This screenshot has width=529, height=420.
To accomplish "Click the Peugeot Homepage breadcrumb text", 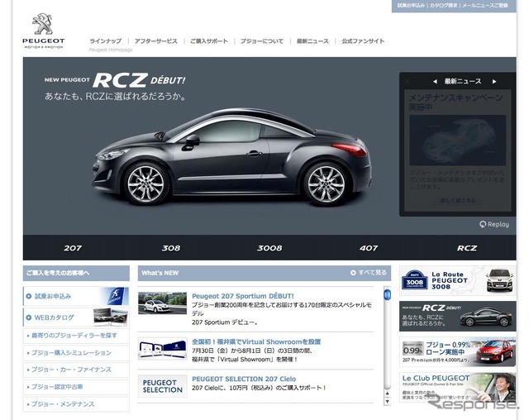I will (x=111, y=50).
